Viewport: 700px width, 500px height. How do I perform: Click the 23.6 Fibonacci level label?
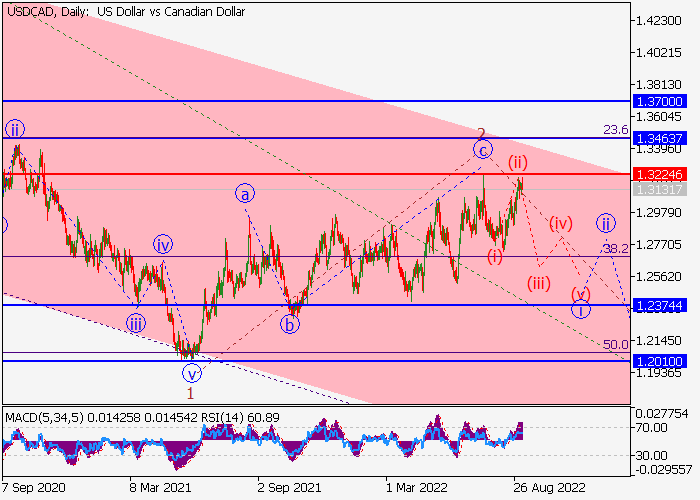[x=614, y=130]
